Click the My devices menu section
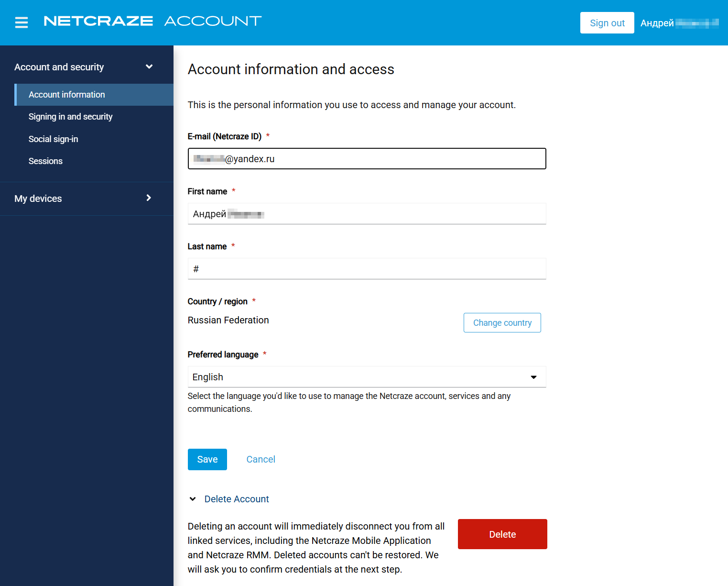728x586 pixels. click(x=38, y=199)
